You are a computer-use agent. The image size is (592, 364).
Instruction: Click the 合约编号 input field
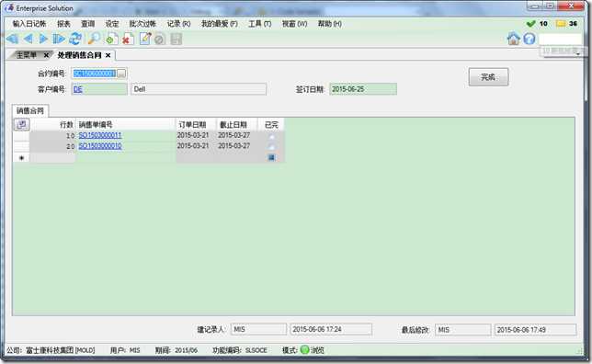coord(95,74)
